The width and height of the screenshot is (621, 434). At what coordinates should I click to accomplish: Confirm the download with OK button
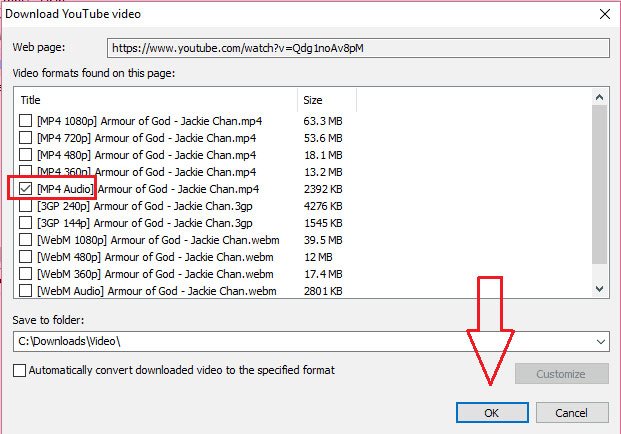(x=492, y=413)
